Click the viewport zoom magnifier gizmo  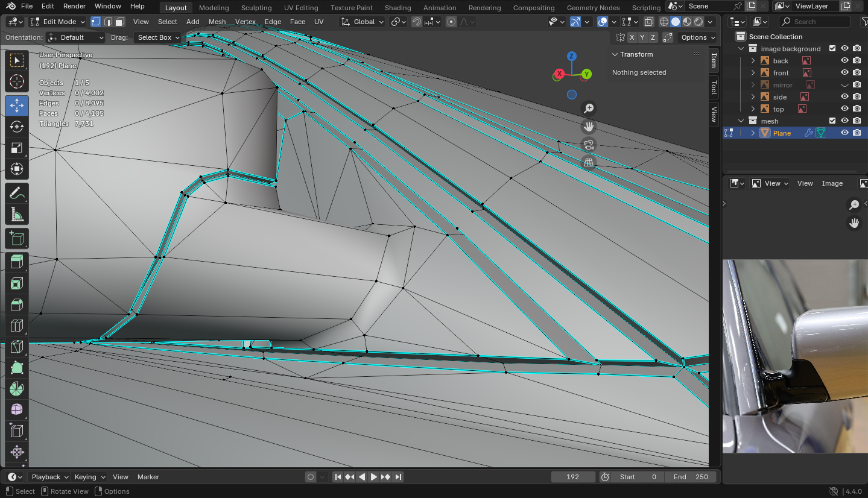[x=589, y=109]
